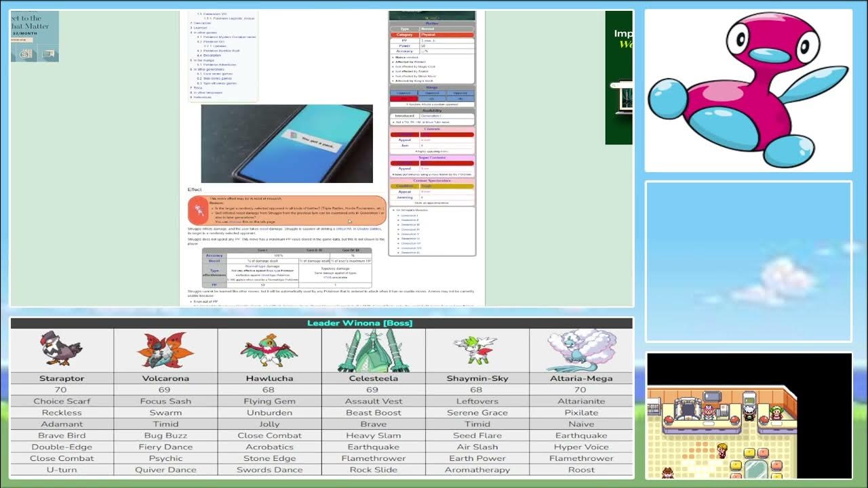Click the pink Porygon2 image
Screen dimensions: 868x488
748,90
